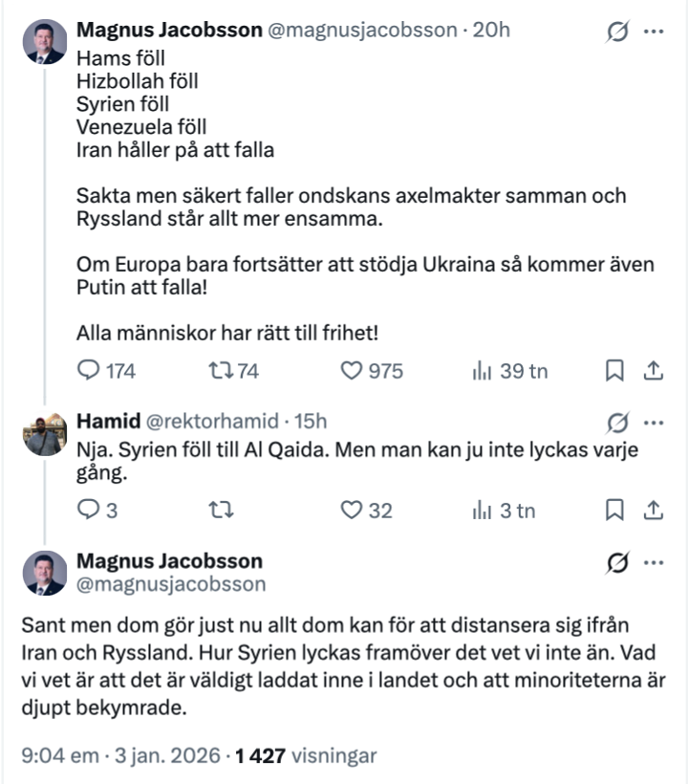The image size is (688, 784).
Task: Click Hamid's profile picture
Action: point(45,433)
